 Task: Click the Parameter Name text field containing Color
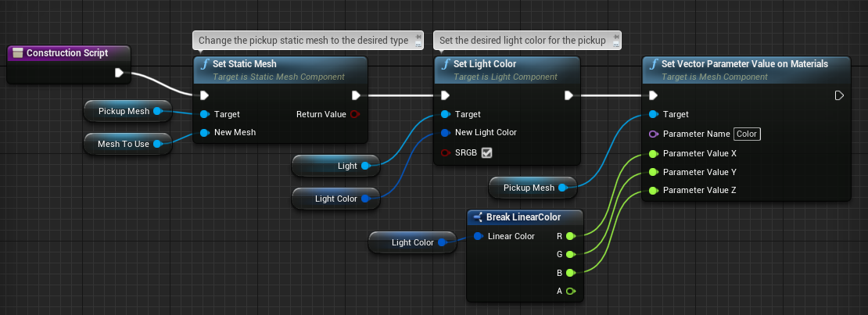click(747, 134)
